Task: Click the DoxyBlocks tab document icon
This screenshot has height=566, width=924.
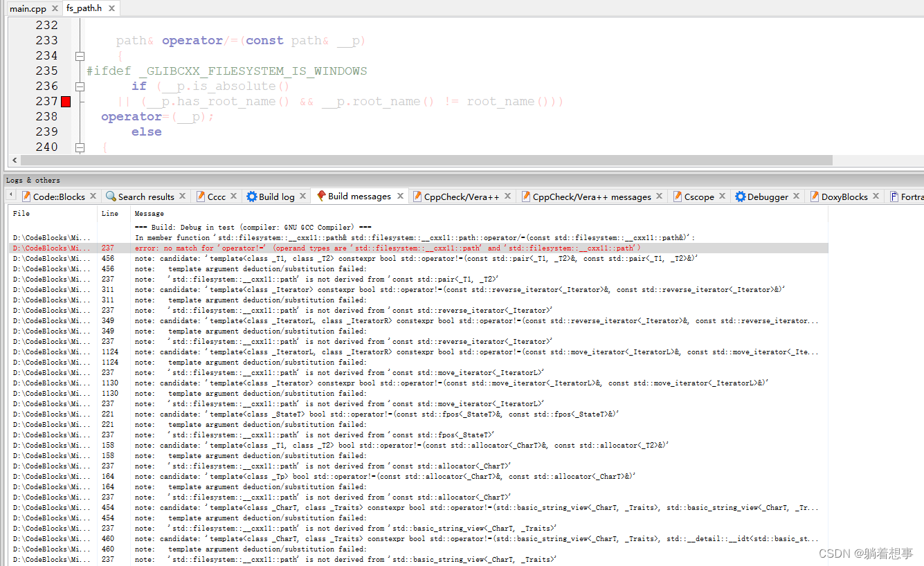Action: tap(815, 197)
